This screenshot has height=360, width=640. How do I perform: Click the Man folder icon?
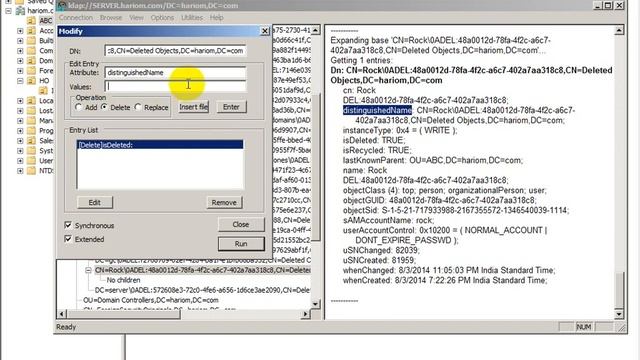[31, 120]
